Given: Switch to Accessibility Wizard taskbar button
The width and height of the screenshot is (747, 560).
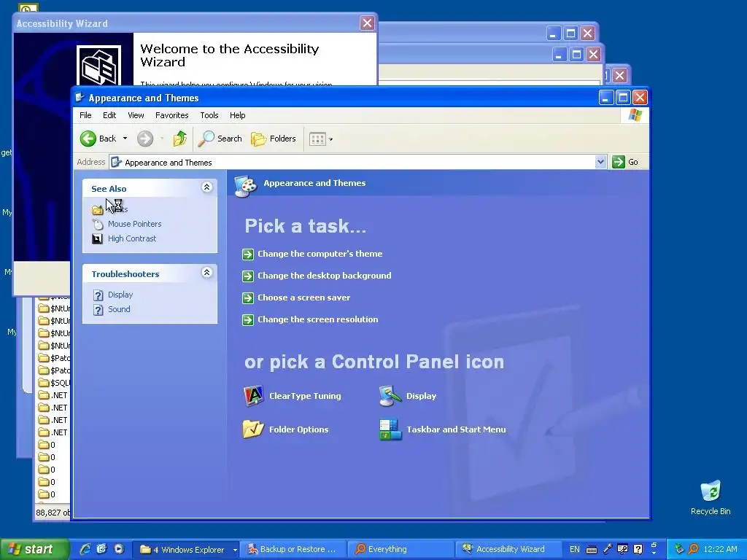Looking at the screenshot, I should tap(508, 550).
